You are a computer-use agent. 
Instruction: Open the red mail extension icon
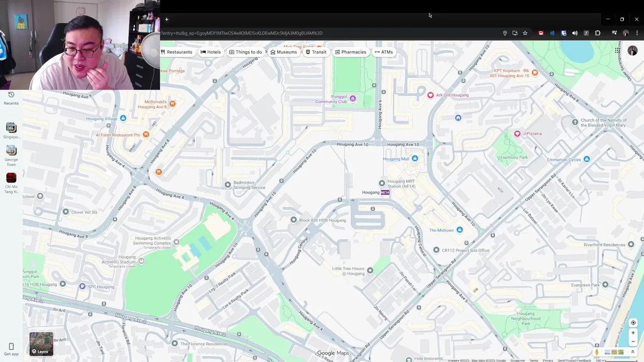pos(541,33)
